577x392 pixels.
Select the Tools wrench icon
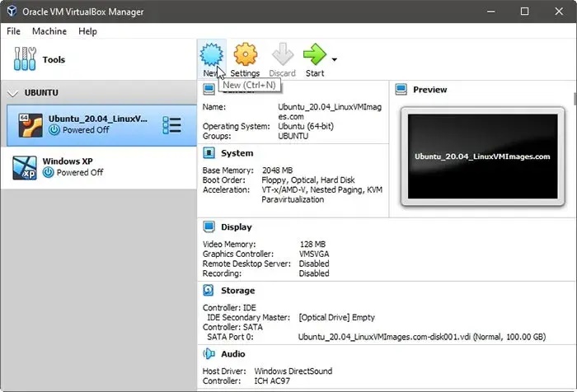tap(25, 58)
